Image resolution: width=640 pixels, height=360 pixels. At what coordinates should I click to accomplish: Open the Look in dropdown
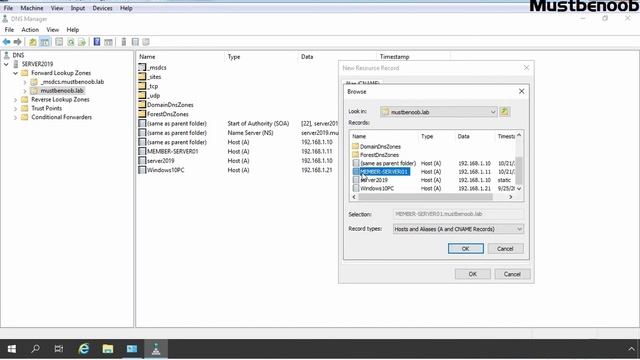tap(493, 112)
